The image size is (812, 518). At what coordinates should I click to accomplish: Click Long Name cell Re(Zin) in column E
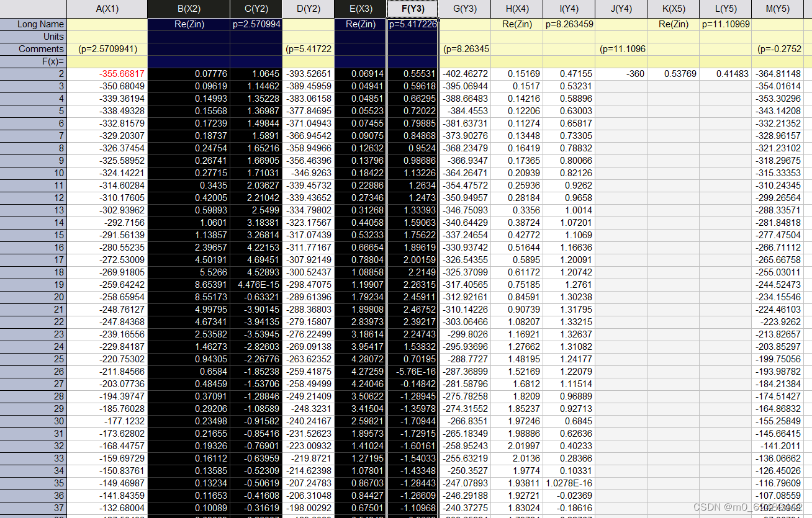pos(360,24)
